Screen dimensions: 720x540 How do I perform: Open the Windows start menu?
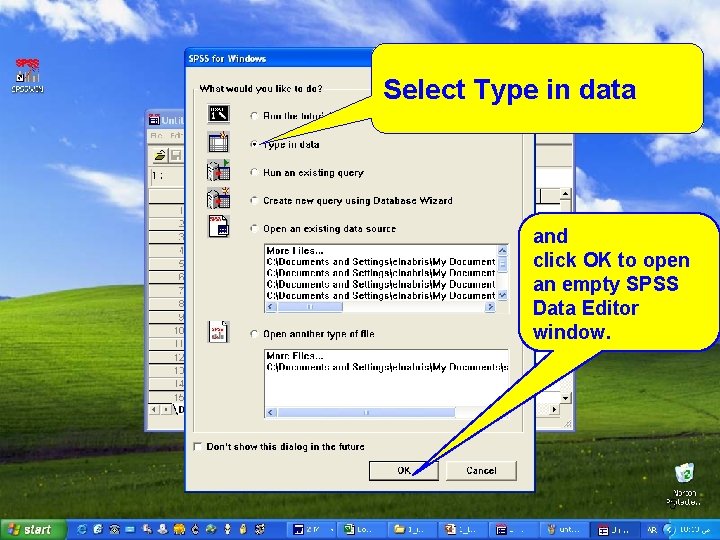click(33, 529)
